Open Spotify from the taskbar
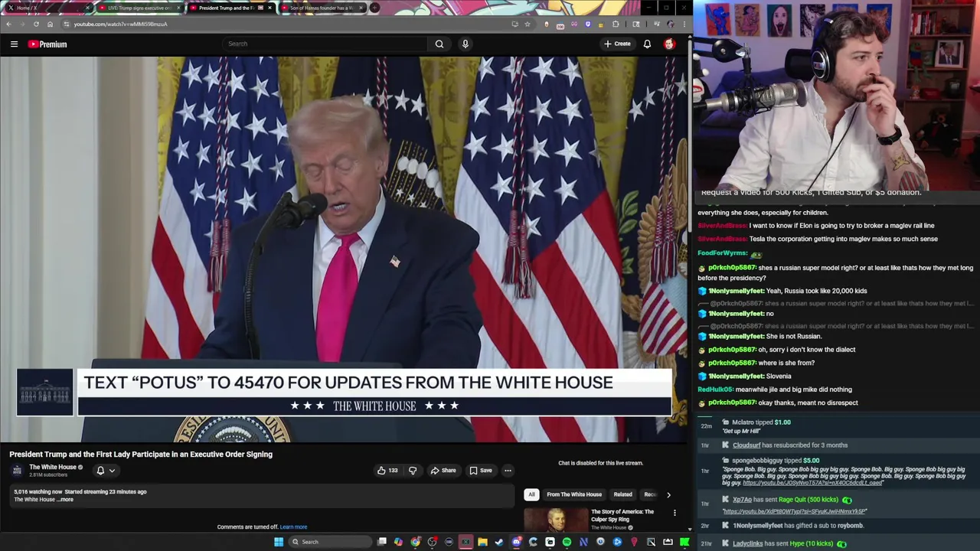 tap(567, 542)
